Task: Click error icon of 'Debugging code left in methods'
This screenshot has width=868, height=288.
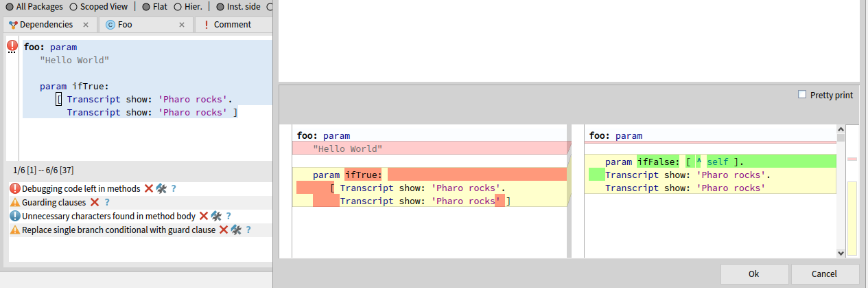Action: tap(15, 188)
